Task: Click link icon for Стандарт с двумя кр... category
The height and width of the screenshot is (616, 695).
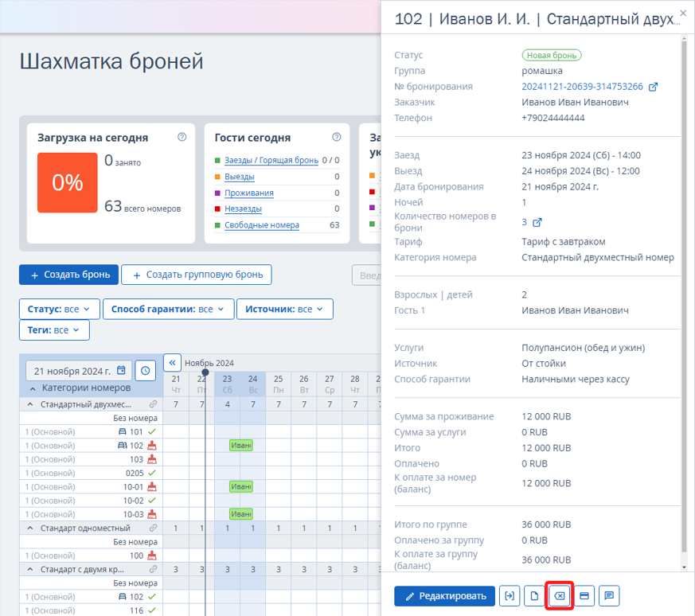Action: [153, 569]
